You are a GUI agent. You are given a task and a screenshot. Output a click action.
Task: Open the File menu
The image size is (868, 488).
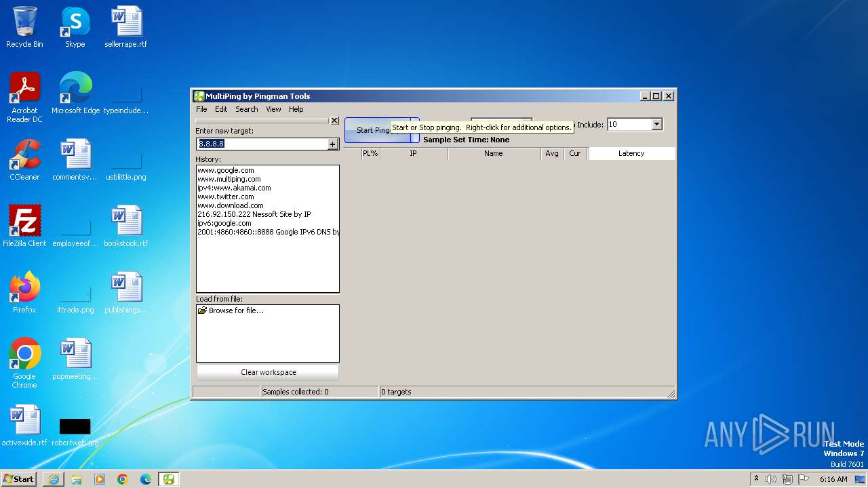point(201,109)
